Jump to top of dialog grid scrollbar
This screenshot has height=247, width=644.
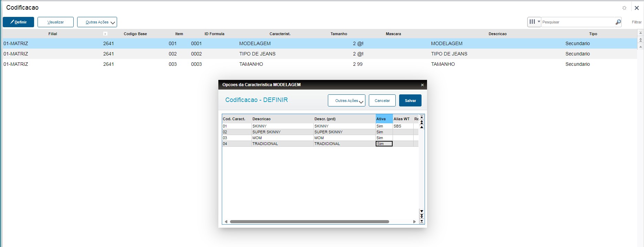click(422, 117)
